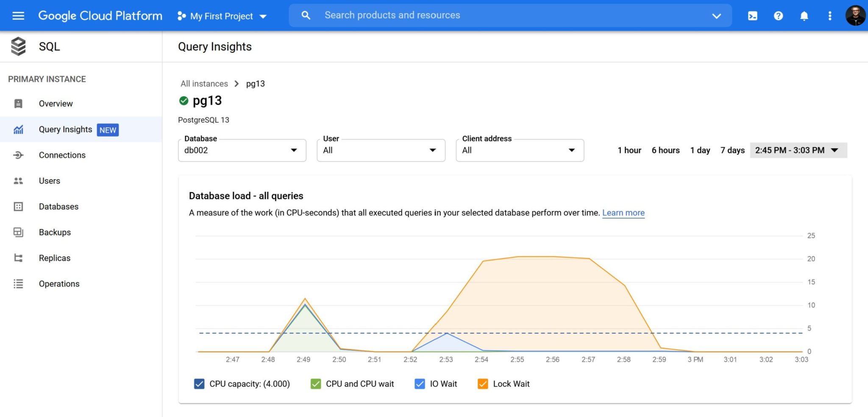Select Query Insights in the sidebar
Viewport: 868px width, 417px height.
click(x=81, y=130)
